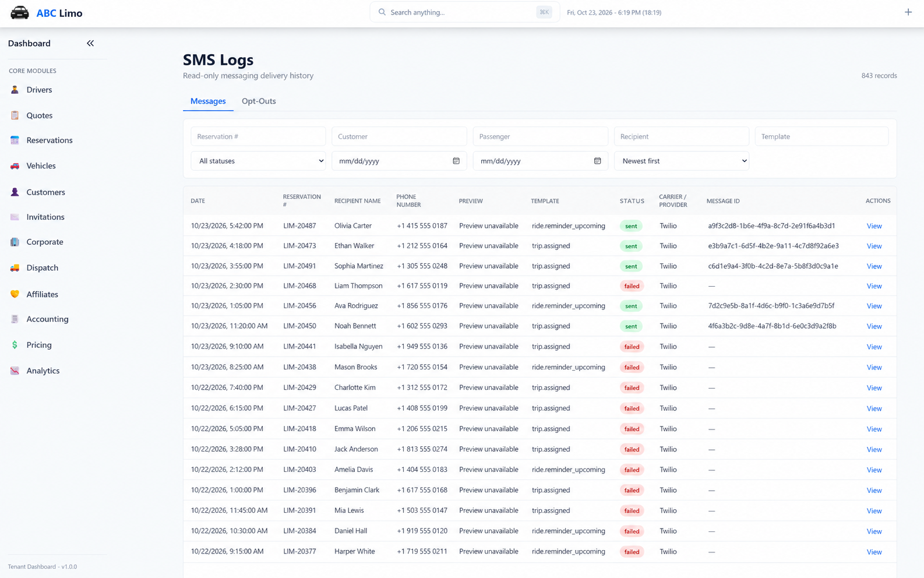The height and width of the screenshot is (578, 924).
Task: Collapse the sidebar with the double-chevron icon
Action: pos(90,43)
